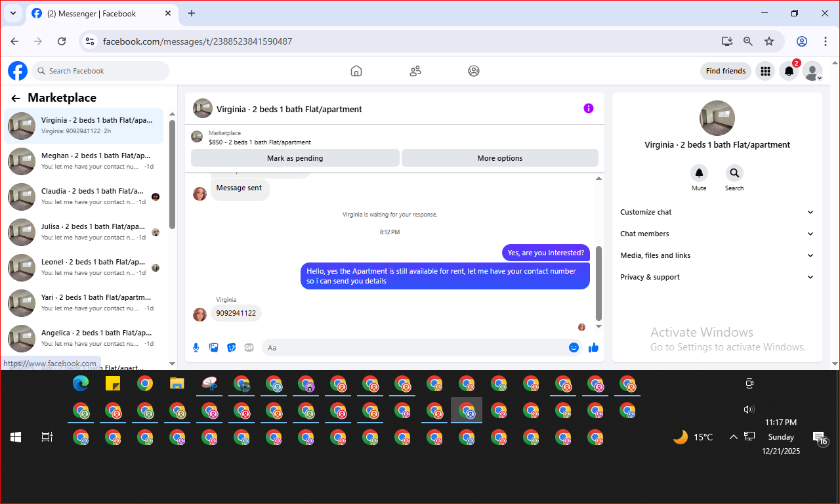Launch Microsoft Edge from the taskbar

pyautogui.click(x=81, y=384)
